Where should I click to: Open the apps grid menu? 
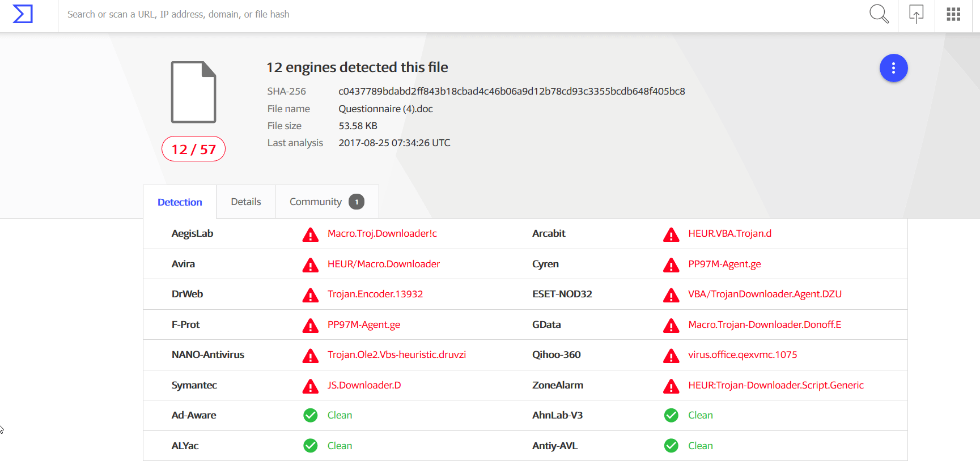coord(953,14)
